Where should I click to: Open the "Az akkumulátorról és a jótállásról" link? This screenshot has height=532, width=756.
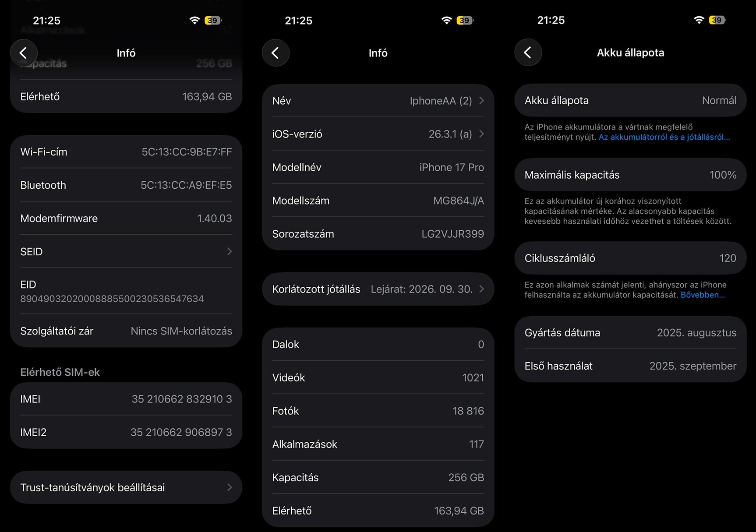(664, 137)
